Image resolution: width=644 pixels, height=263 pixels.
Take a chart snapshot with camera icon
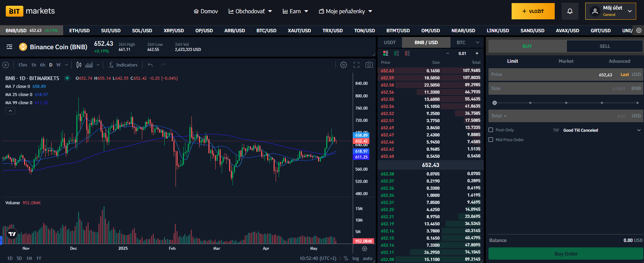(x=369, y=65)
